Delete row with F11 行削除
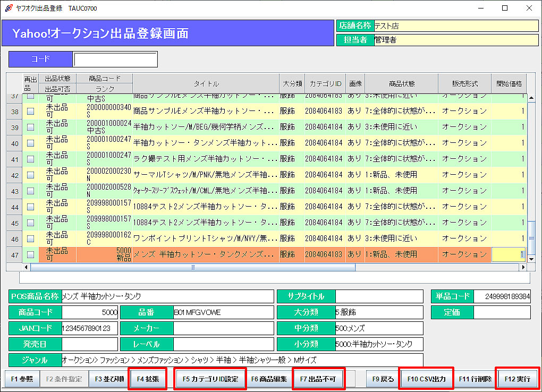 pyautogui.click(x=475, y=379)
